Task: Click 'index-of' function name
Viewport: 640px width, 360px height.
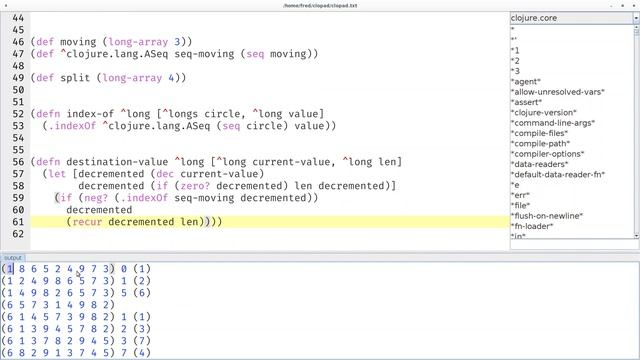Action: click(90, 114)
